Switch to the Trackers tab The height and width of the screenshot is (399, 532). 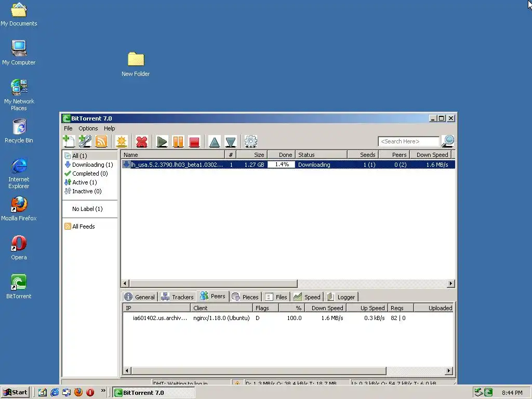tap(177, 297)
